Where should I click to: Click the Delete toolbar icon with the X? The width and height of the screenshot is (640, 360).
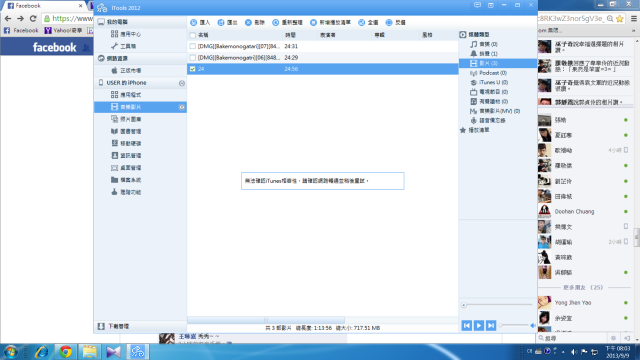248,22
